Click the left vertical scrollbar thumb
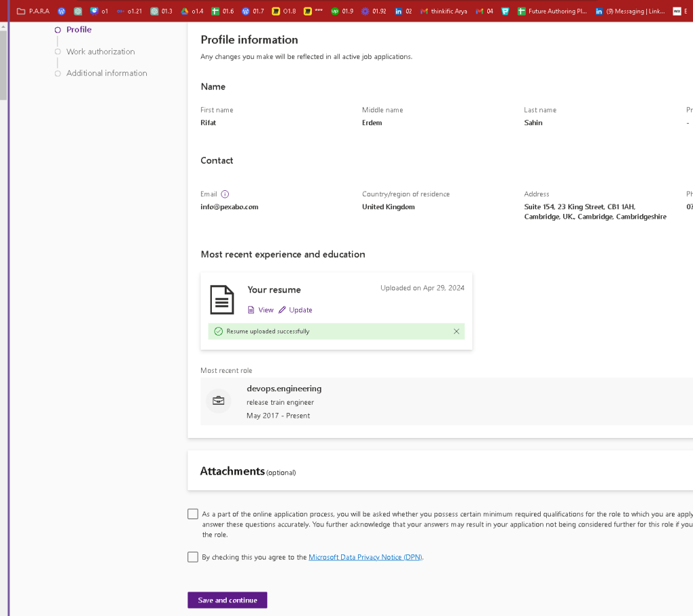This screenshot has width=693, height=616. tap(3, 66)
